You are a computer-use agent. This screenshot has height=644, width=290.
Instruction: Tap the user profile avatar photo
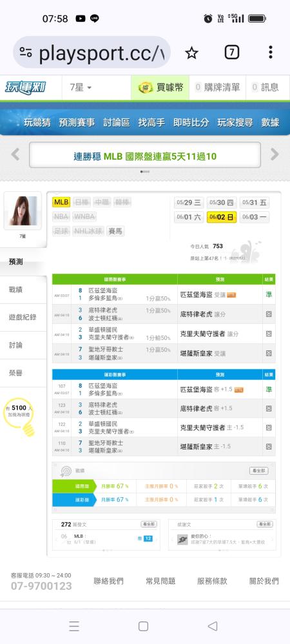click(x=23, y=211)
